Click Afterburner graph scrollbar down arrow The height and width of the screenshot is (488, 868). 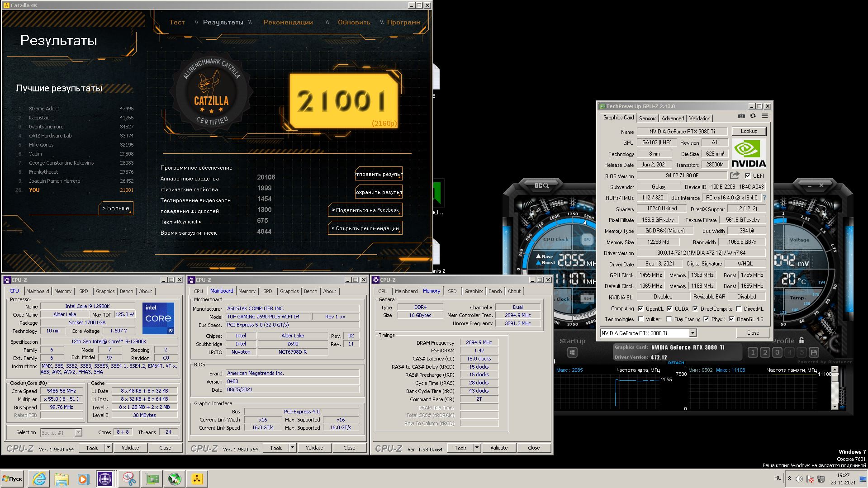(x=835, y=407)
